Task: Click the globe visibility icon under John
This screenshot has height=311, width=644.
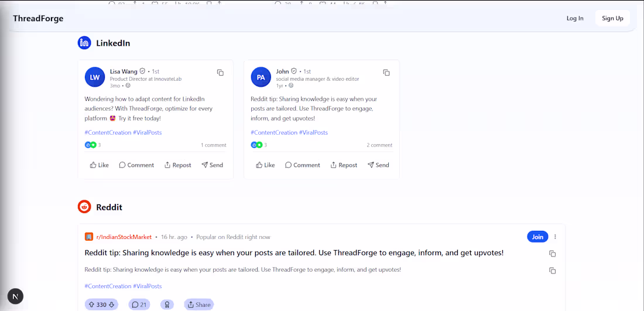Action: pos(291,86)
